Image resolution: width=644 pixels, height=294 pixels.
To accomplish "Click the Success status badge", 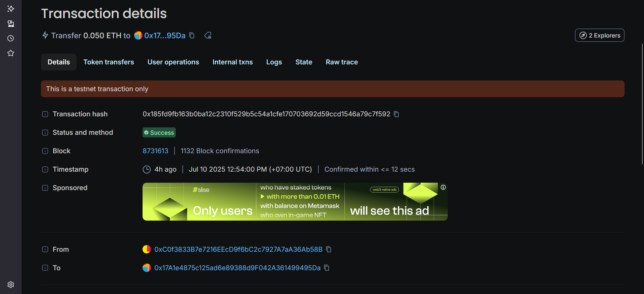I will [159, 133].
